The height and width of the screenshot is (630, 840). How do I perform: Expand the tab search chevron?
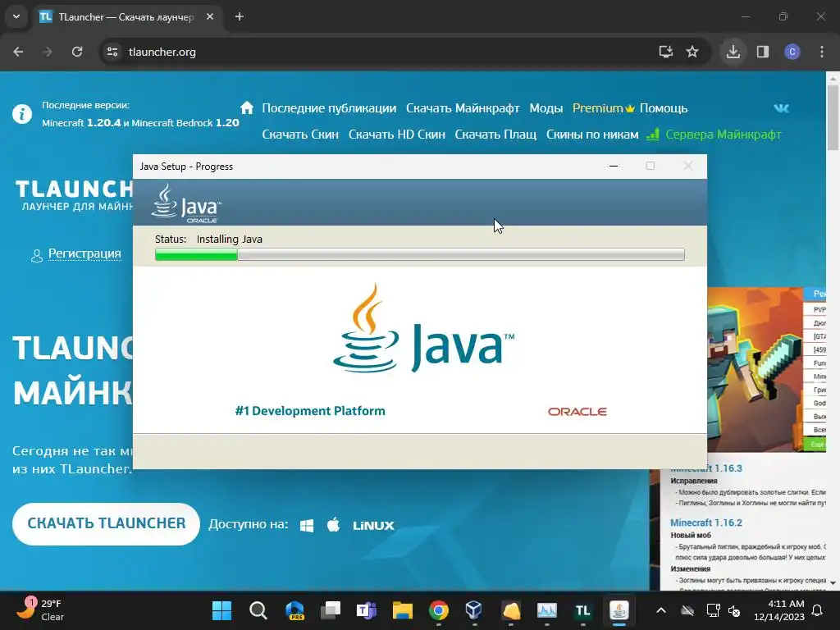click(16, 16)
